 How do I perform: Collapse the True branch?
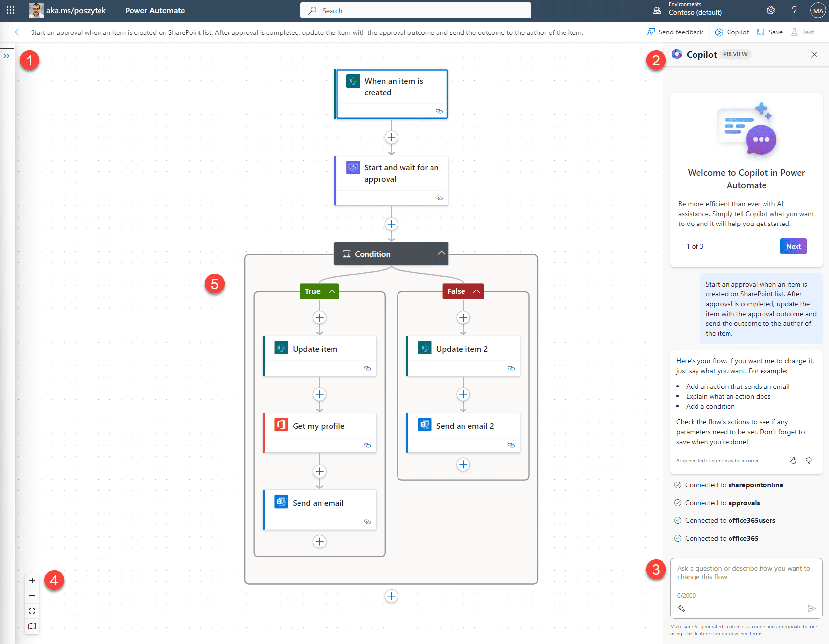pos(332,291)
